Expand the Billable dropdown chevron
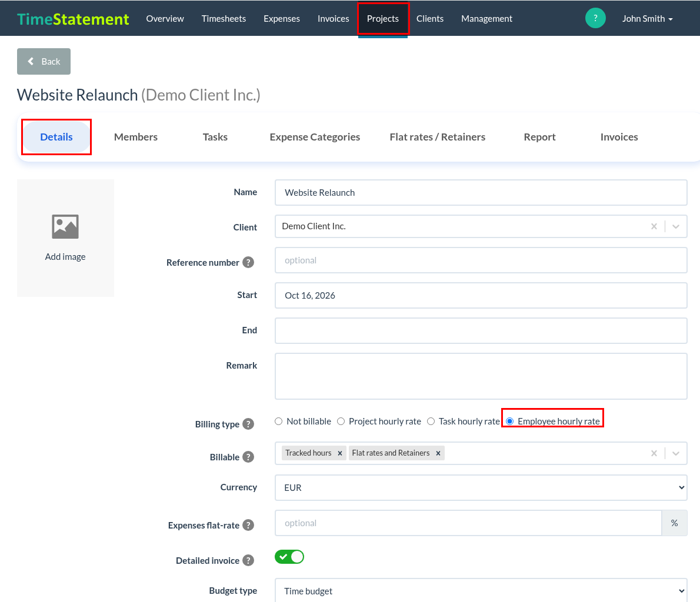The image size is (700, 602). click(x=676, y=453)
